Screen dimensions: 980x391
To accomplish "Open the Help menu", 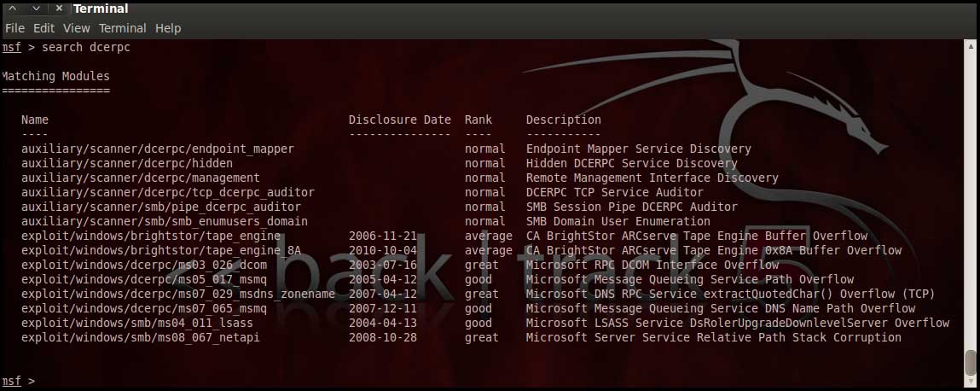I will pyautogui.click(x=168, y=28).
